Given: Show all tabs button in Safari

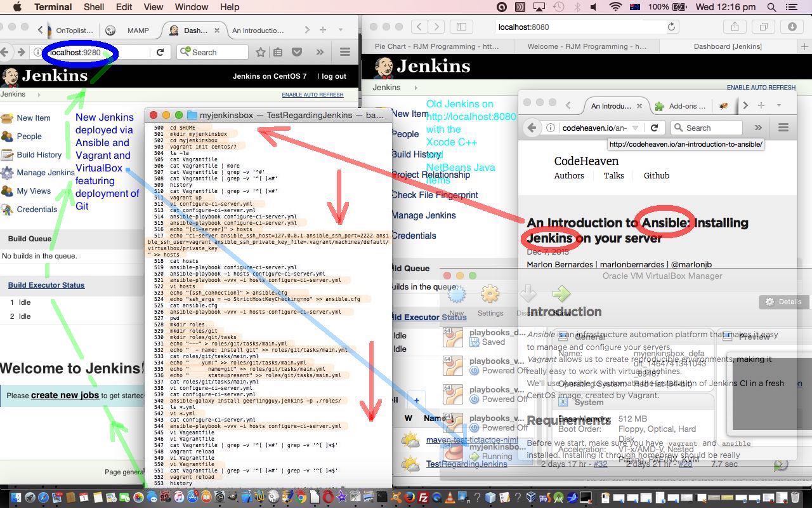Looking at the screenshot, I should click(x=764, y=27).
